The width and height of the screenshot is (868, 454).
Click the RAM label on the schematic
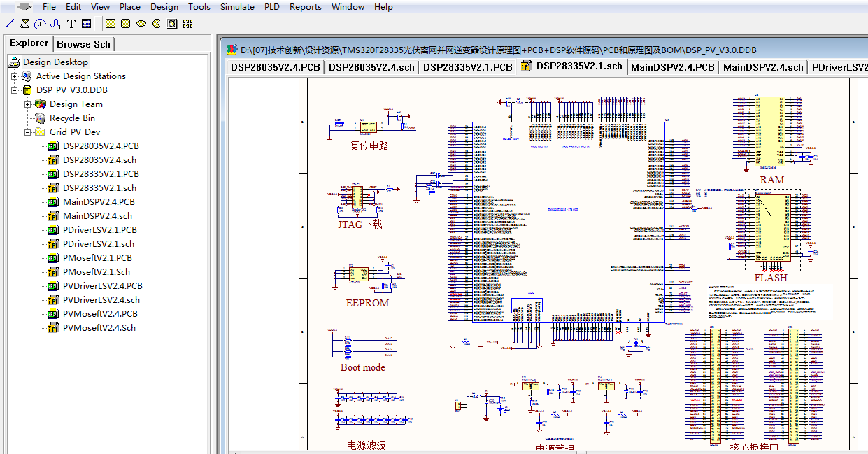(x=771, y=180)
